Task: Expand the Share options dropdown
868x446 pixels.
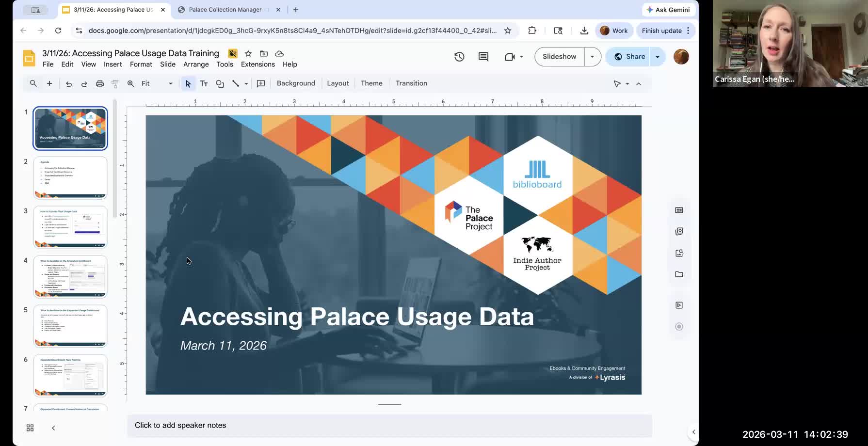Action: point(658,57)
